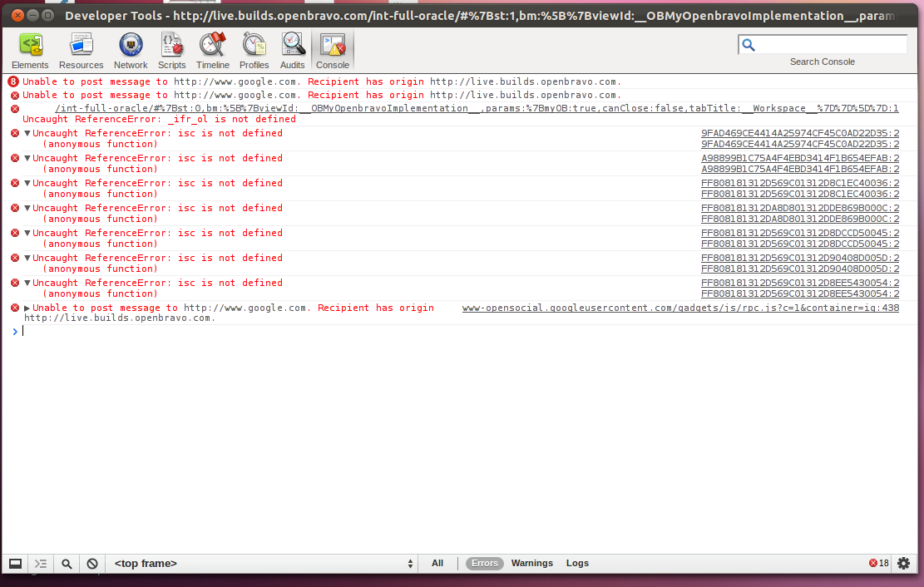Open the Resources panel
Image resolution: width=924 pixels, height=587 pixels.
[x=81, y=51]
